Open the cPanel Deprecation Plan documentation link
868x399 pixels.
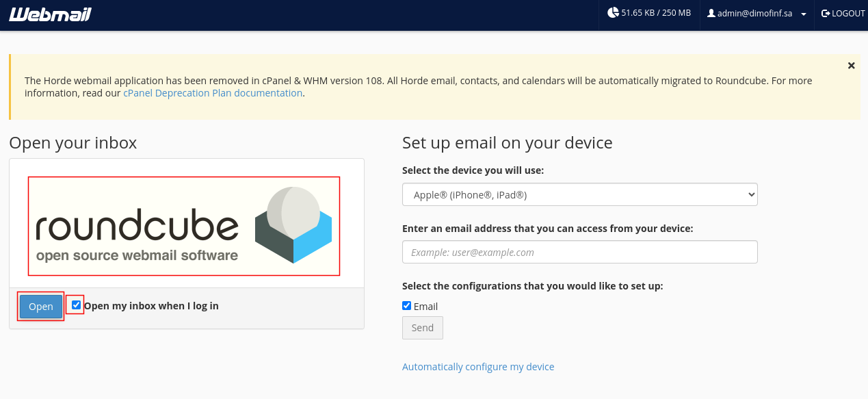213,93
